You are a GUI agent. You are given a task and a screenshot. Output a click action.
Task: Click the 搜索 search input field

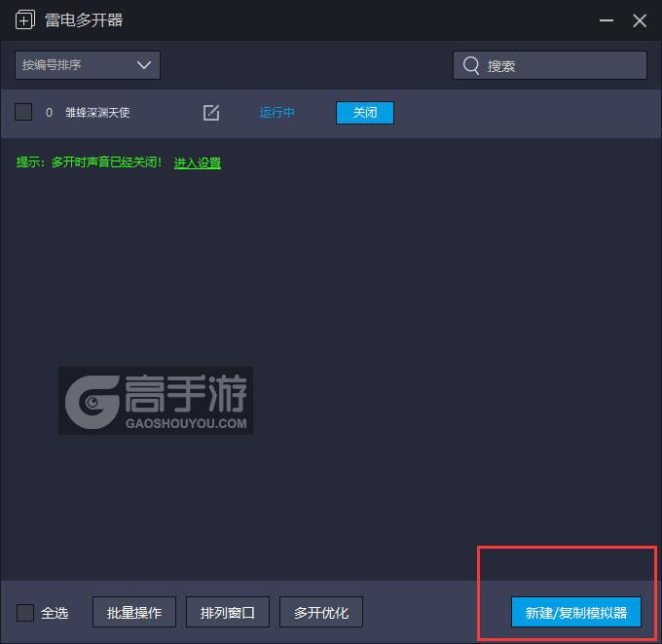click(x=550, y=65)
